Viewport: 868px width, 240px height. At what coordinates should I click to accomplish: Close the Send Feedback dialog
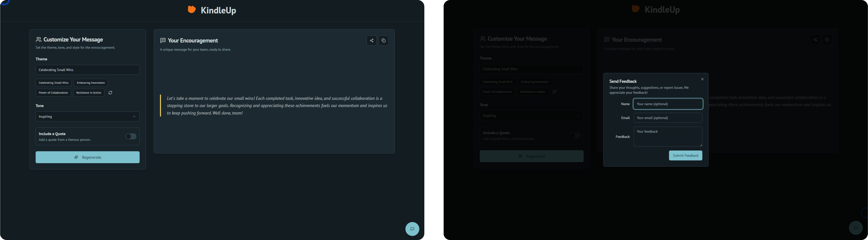(x=702, y=79)
